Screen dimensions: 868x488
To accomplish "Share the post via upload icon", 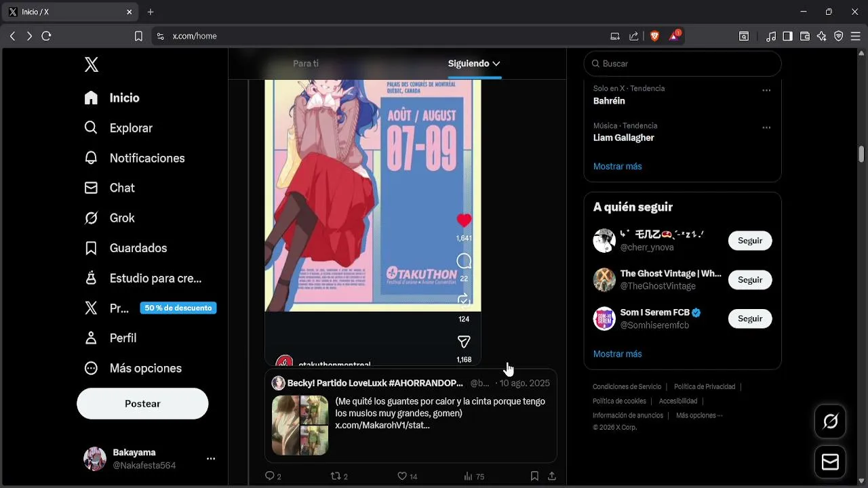I will point(552,476).
